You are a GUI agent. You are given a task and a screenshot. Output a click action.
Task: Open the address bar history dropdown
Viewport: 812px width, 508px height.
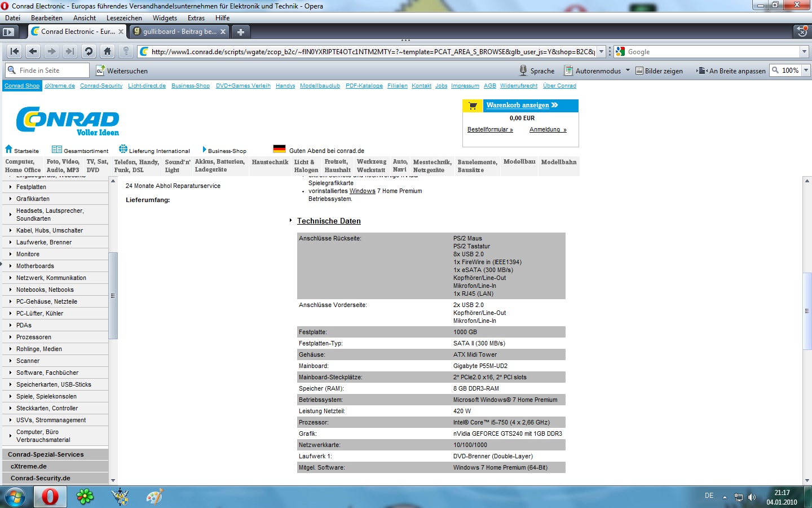click(x=601, y=51)
